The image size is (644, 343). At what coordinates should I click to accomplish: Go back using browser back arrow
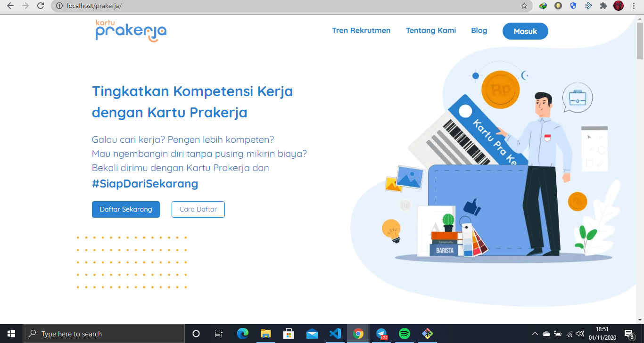pos(10,6)
